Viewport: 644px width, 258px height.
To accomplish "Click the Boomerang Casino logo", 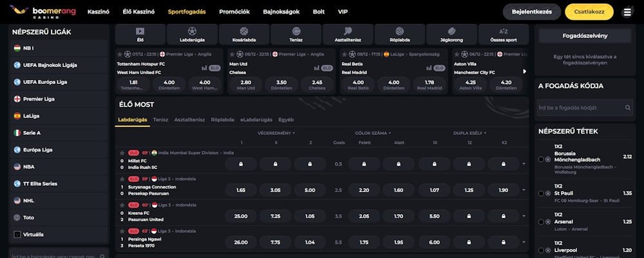I will pyautogui.click(x=43, y=12).
